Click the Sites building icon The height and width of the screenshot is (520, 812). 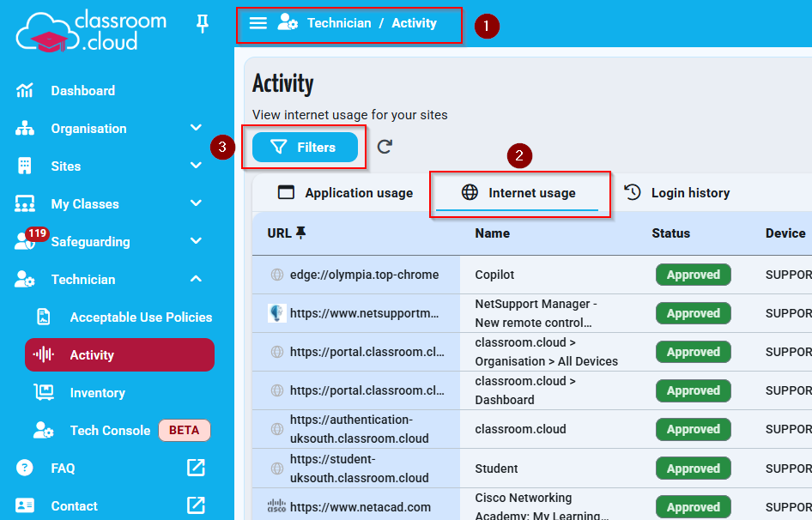[x=24, y=166]
